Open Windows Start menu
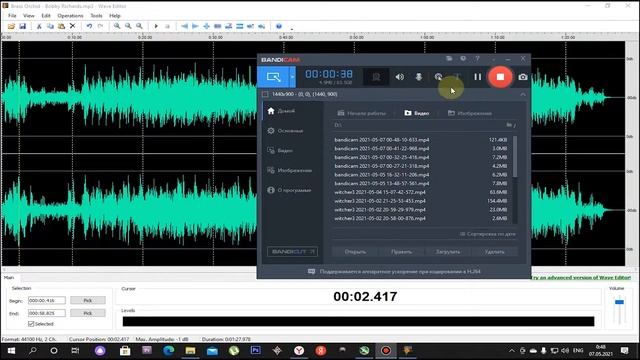The height and width of the screenshot is (360, 640). coord(11,351)
